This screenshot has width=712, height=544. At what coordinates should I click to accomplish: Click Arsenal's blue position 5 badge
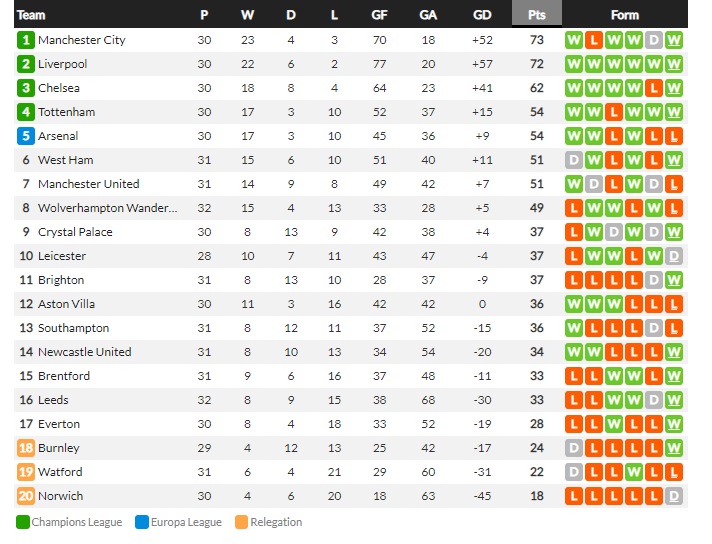point(26,136)
